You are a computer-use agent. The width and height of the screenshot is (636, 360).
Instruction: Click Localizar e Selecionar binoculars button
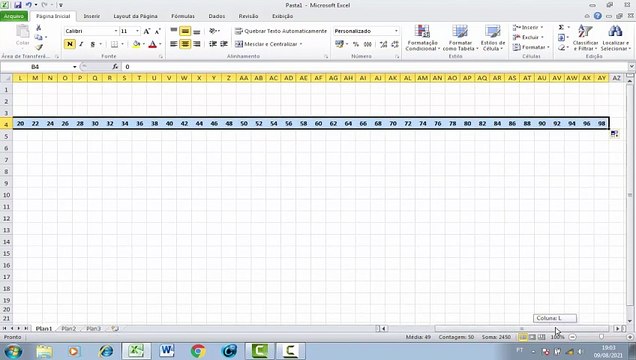(615, 38)
